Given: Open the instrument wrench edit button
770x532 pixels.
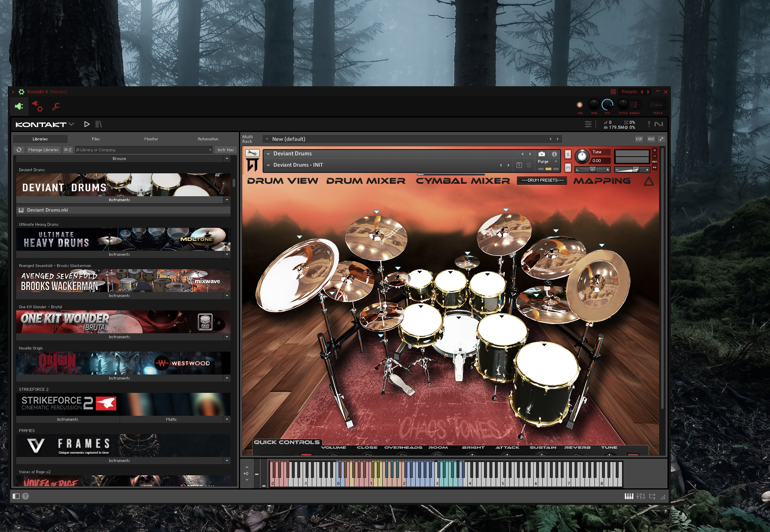Looking at the screenshot, I should [252, 153].
